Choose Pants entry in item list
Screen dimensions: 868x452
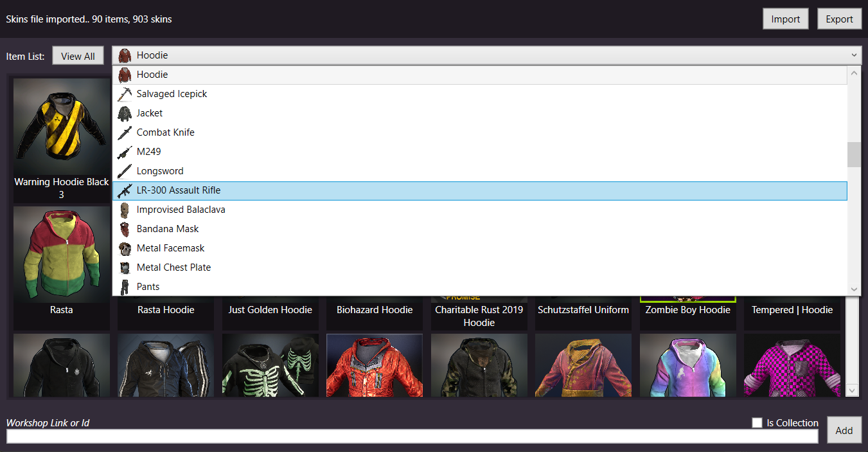click(148, 287)
